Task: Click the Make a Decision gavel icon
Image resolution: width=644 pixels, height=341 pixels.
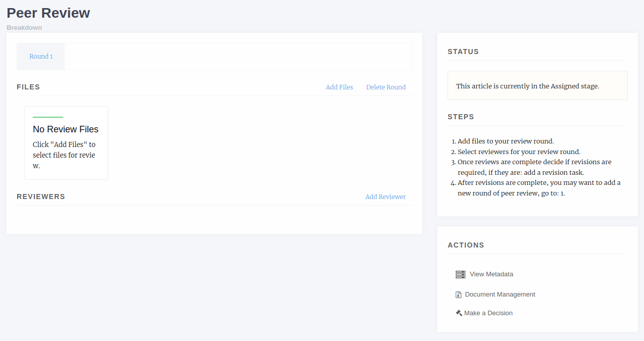Action: [459, 313]
